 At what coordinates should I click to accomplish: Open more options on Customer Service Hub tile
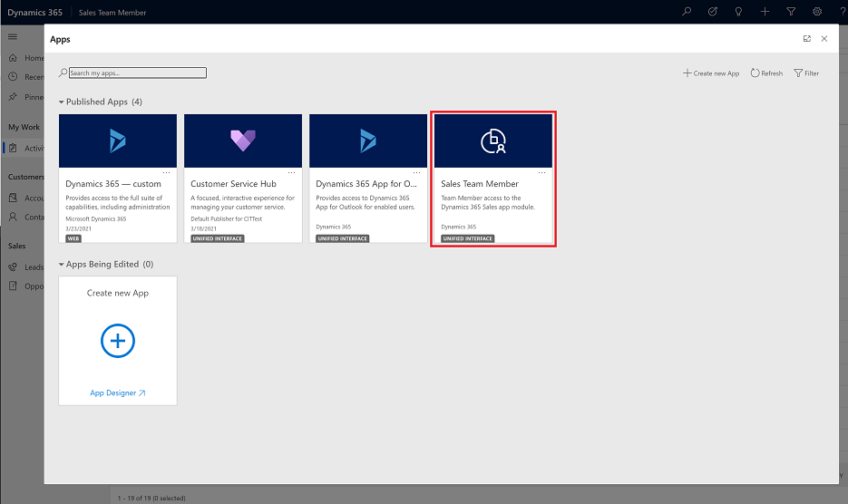291,173
